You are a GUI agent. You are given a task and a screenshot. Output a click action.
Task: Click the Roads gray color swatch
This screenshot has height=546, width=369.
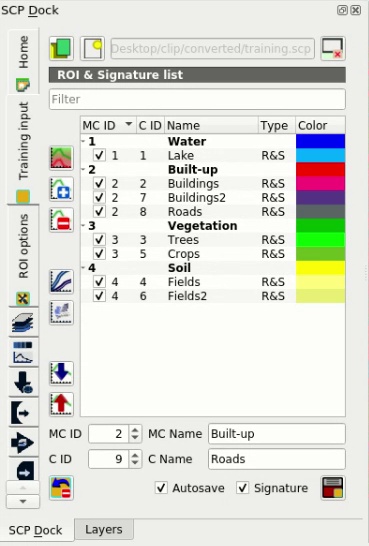320,211
